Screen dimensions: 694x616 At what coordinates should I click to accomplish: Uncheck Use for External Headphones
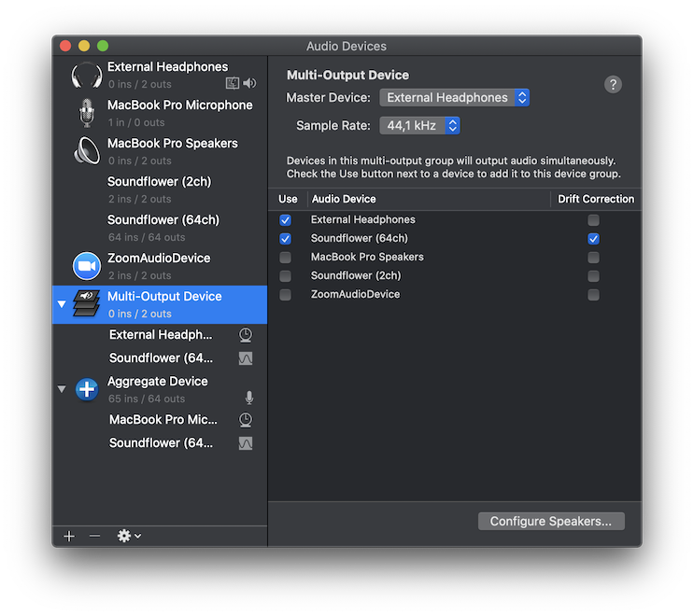286,220
